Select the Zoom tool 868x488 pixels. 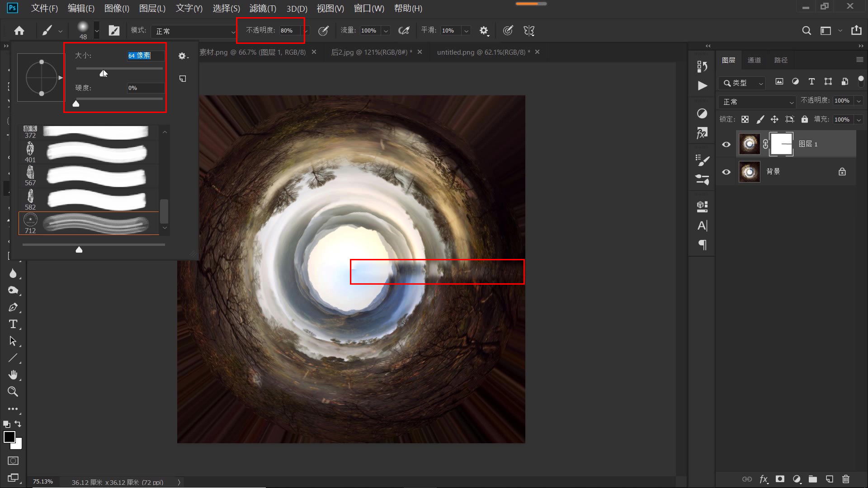pos(13,392)
